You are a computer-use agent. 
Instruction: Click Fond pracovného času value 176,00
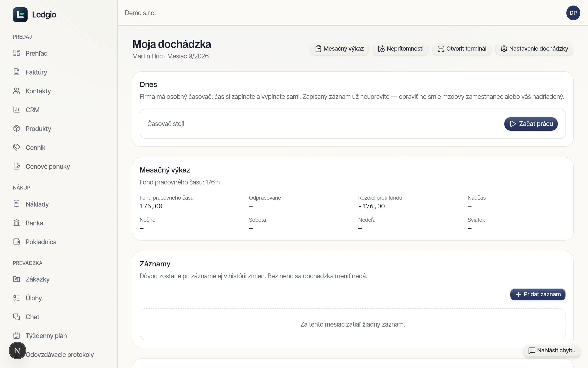point(151,206)
